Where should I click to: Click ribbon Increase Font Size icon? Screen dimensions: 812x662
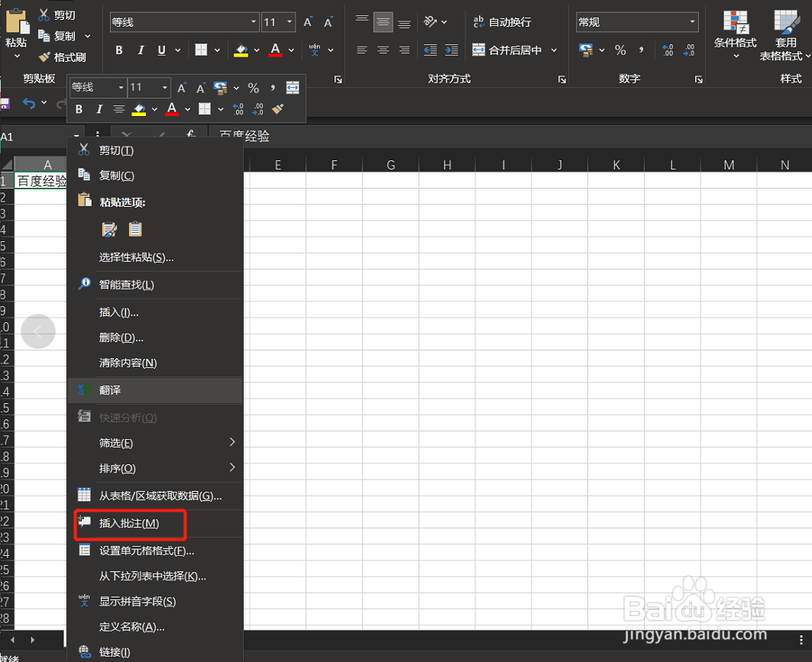click(308, 22)
